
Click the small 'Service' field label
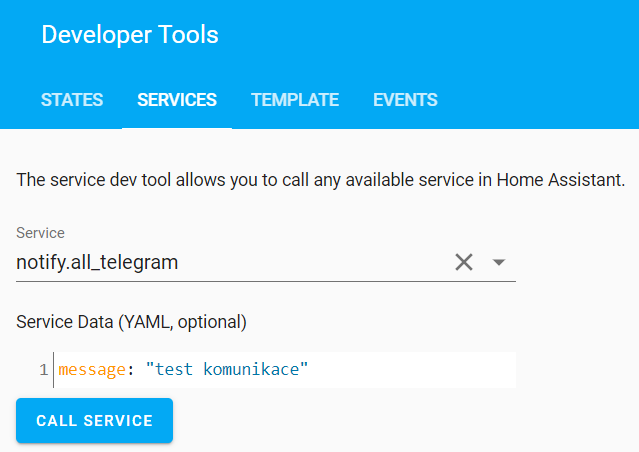pyautogui.click(x=40, y=233)
